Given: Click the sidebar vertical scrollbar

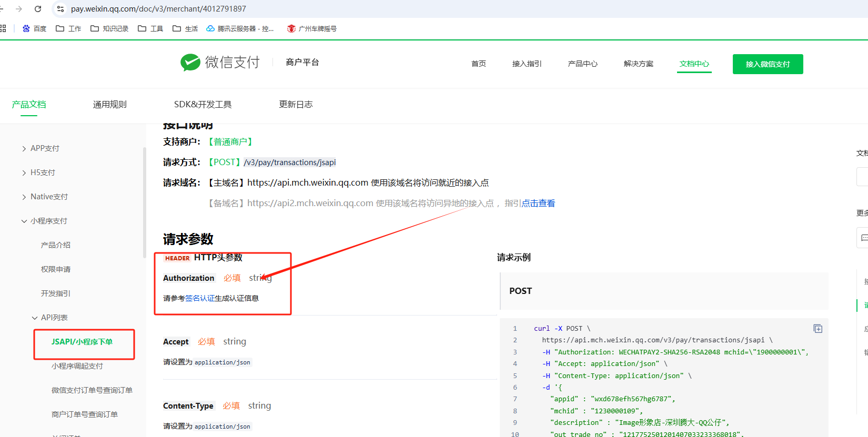Looking at the screenshot, I should pyautogui.click(x=145, y=202).
